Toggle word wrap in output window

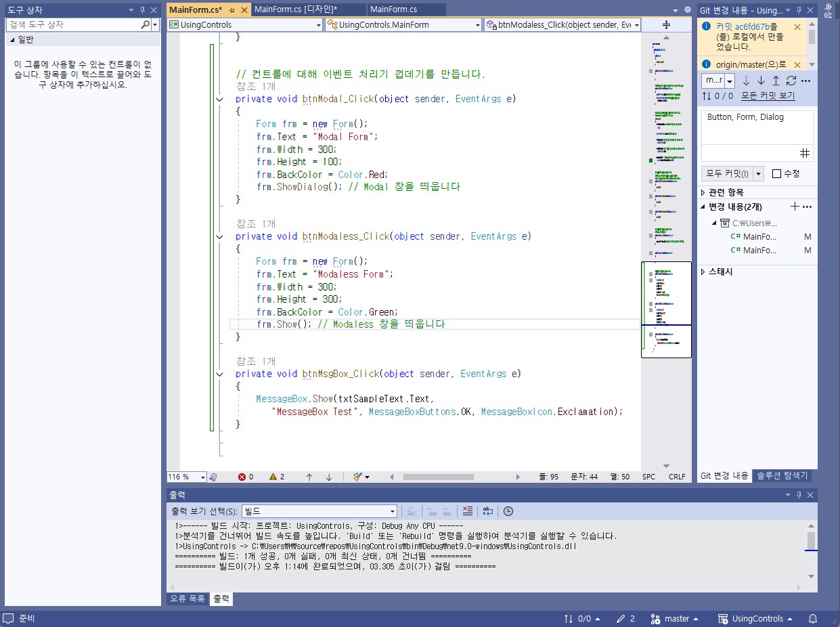pyautogui.click(x=488, y=511)
